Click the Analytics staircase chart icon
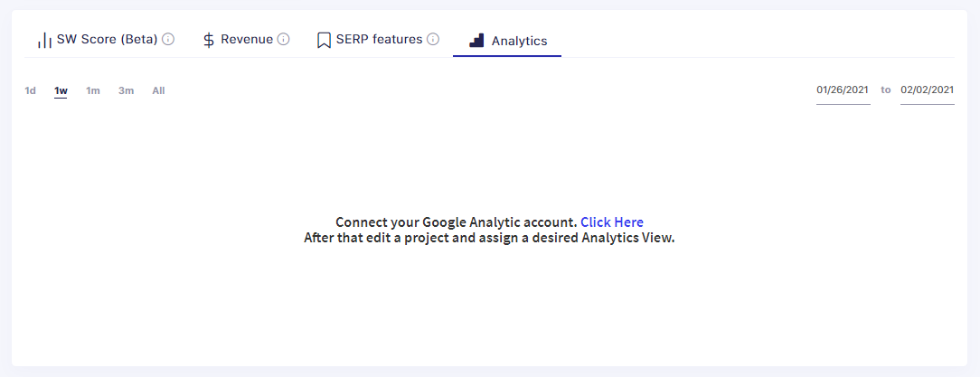This screenshot has width=980, height=377. pyautogui.click(x=477, y=41)
